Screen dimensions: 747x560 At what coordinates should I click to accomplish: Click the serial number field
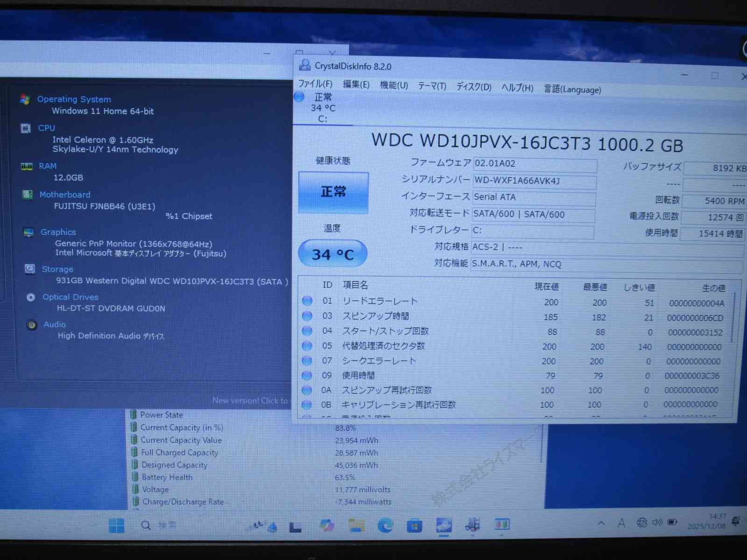pyautogui.click(x=534, y=181)
